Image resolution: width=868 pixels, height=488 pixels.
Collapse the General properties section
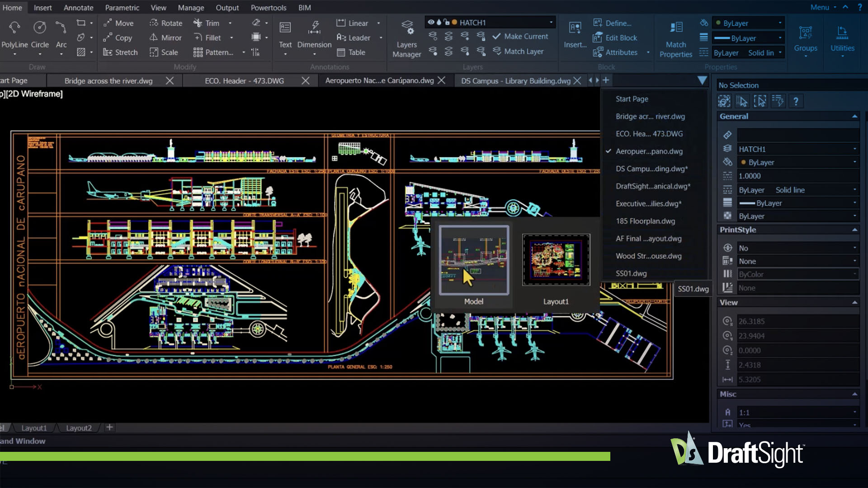(x=855, y=117)
